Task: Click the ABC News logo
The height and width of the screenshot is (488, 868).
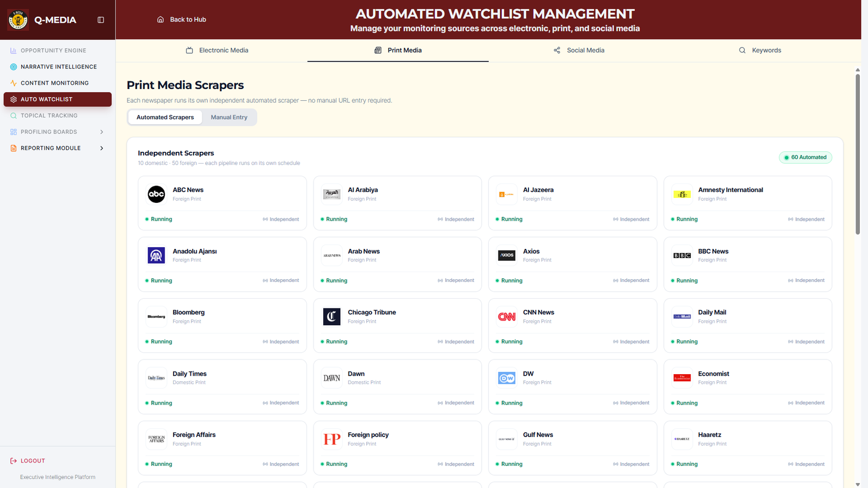Action: point(156,194)
